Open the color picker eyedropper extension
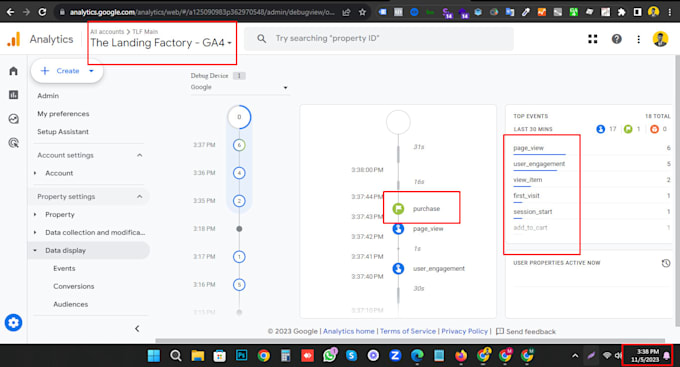The image size is (680, 367). coord(526,12)
